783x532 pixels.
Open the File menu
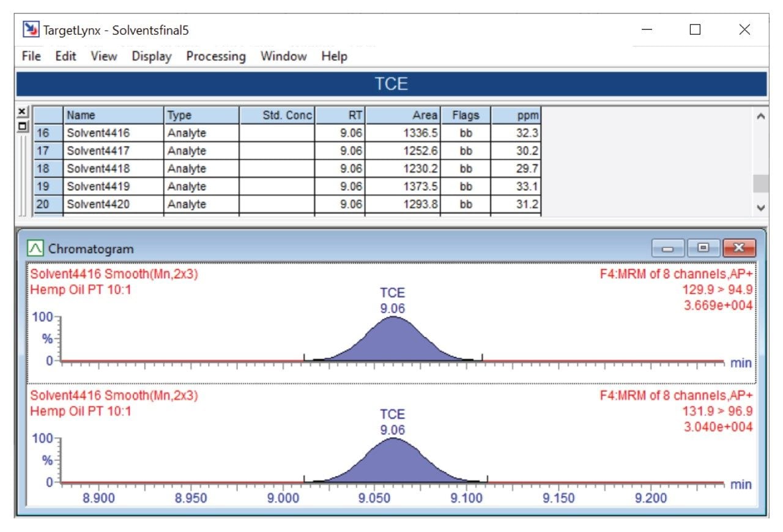31,56
